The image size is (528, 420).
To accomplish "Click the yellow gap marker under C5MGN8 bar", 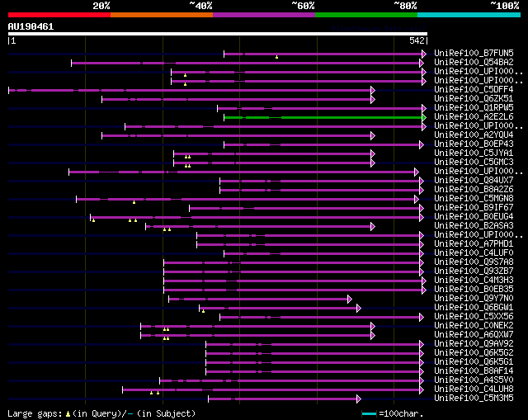I will click(x=134, y=202).
